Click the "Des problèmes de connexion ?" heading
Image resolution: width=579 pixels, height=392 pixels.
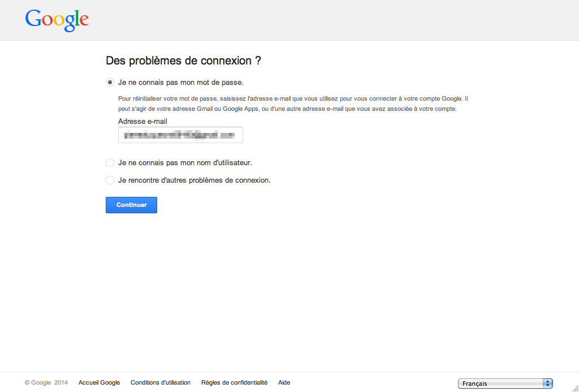point(184,61)
